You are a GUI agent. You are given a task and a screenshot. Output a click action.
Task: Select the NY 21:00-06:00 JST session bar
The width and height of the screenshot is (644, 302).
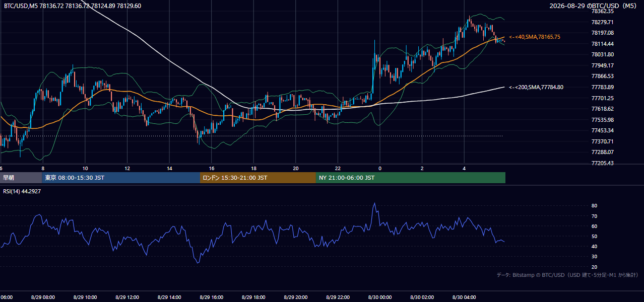411,178
